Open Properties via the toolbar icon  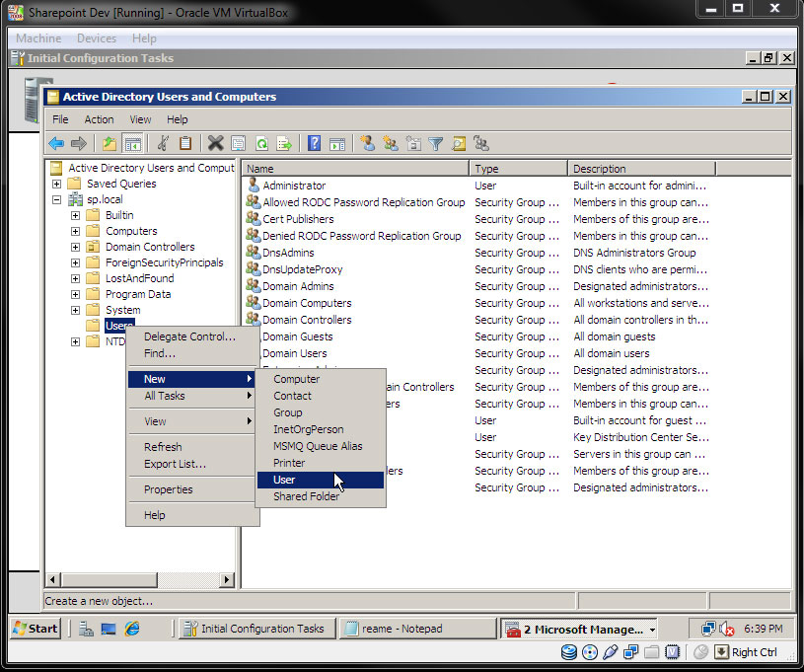[239, 144]
